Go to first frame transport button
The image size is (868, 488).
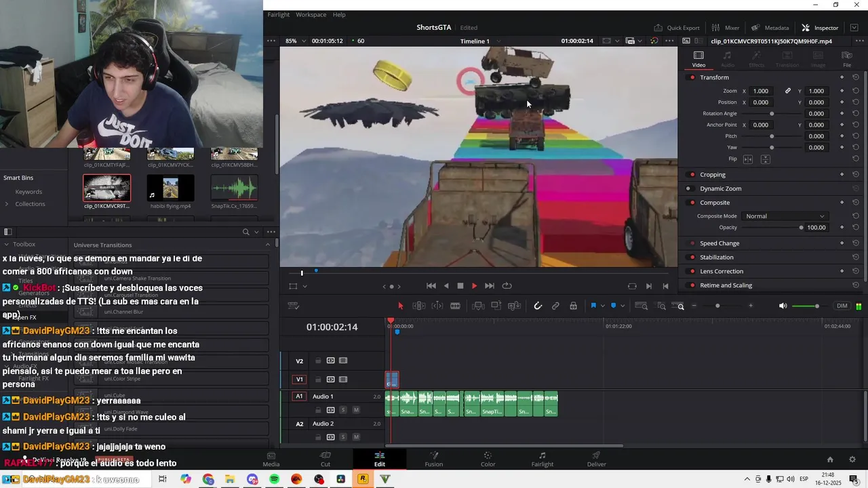(431, 286)
